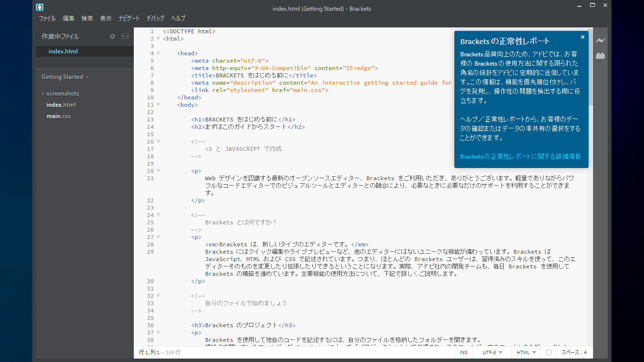Fold the comment at line 32
Screen dimensions: 644x362
[x=158, y=296]
